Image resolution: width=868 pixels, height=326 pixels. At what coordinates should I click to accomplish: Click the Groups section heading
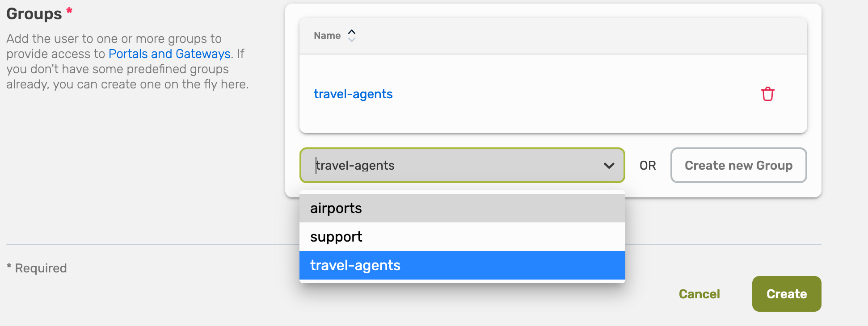[34, 14]
